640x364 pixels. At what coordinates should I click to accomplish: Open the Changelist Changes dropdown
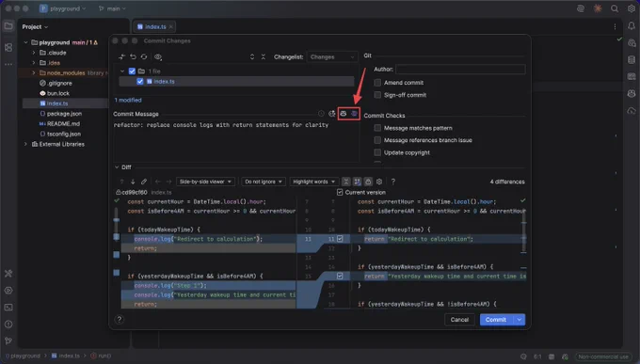click(x=332, y=56)
